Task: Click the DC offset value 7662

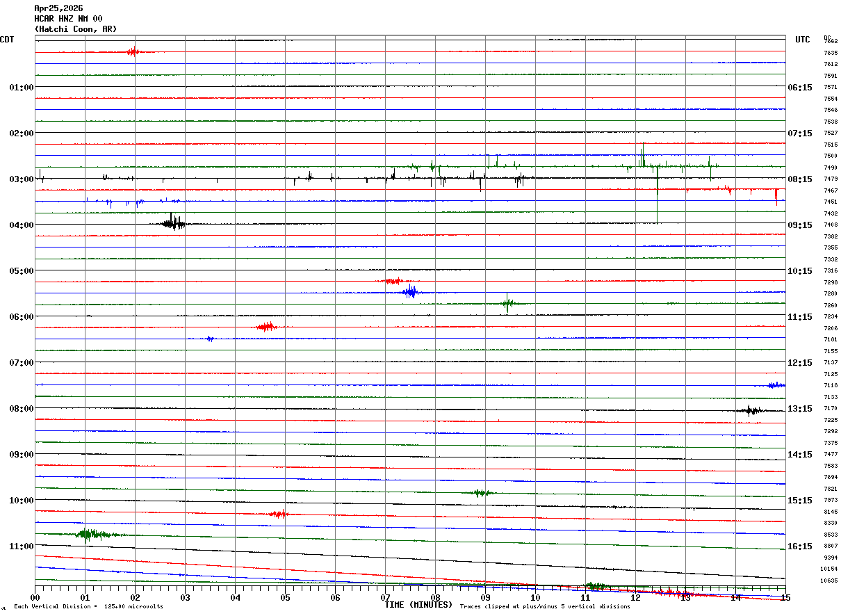Action: tap(831, 42)
